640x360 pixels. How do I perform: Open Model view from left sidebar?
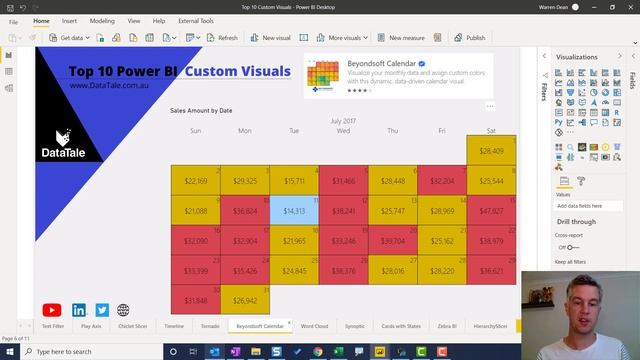tap(9, 88)
